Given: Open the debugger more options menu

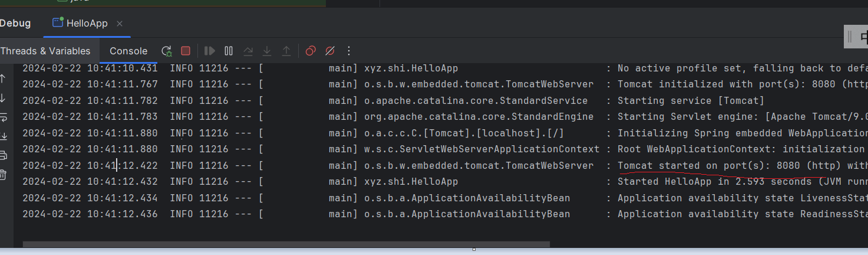Looking at the screenshot, I should point(349,51).
